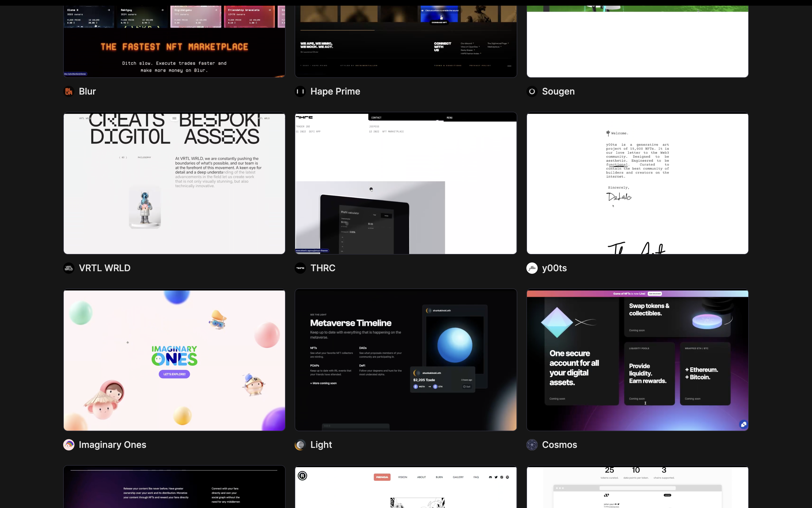Viewport: 812px width, 508px height.
Task: Select GALLERY in Renga navigation
Action: (x=458, y=477)
